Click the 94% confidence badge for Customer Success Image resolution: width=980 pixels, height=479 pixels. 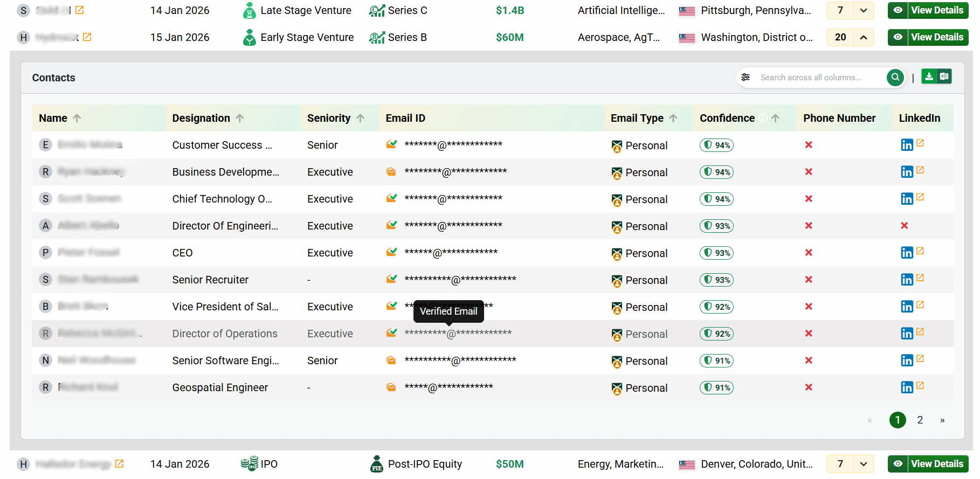[x=716, y=145]
